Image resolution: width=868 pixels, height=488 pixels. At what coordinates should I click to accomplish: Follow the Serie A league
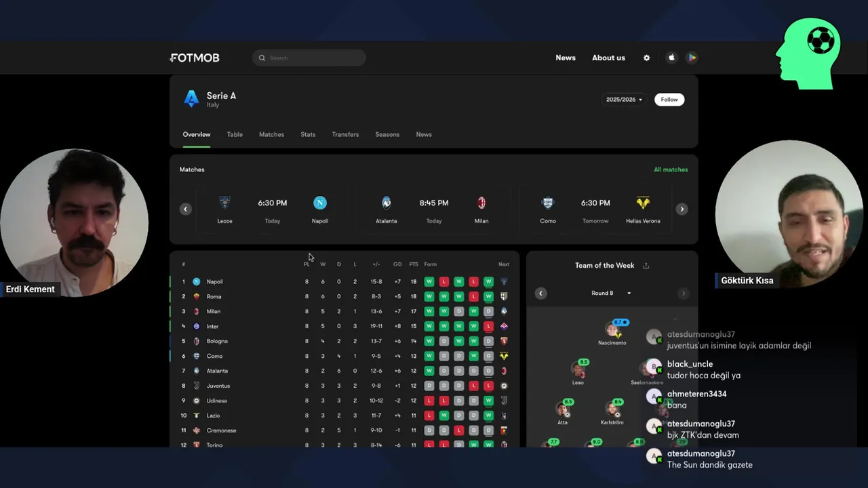tap(669, 100)
